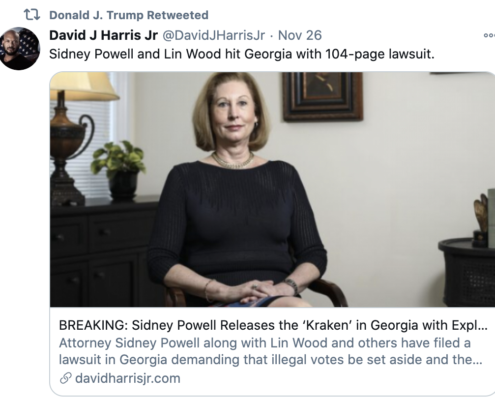Click the 'lawsuit in Georgia demanding' description line
The image size is (495, 400).
(270, 360)
